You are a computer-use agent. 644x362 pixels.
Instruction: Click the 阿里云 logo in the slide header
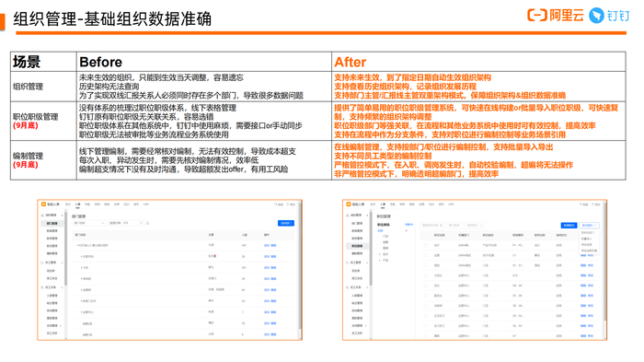click(x=556, y=16)
